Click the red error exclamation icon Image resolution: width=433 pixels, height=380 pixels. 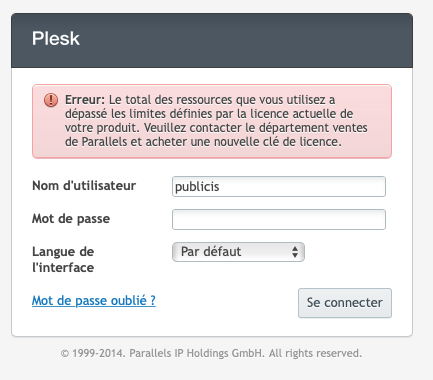click(51, 100)
